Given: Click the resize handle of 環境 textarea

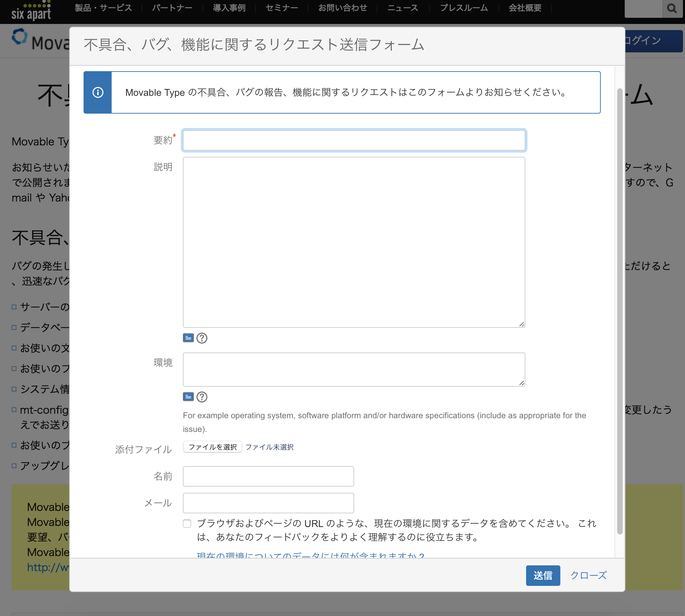Looking at the screenshot, I should coord(522,383).
